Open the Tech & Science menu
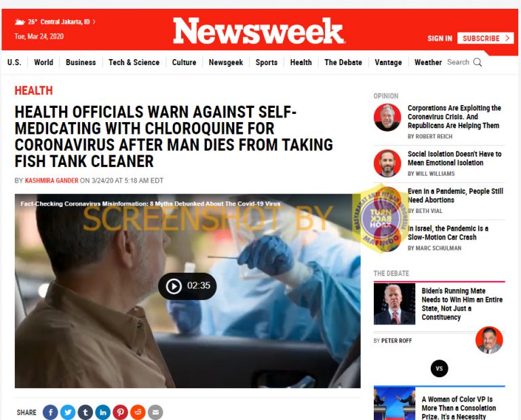Image resolution: width=521 pixels, height=420 pixels. [134, 62]
